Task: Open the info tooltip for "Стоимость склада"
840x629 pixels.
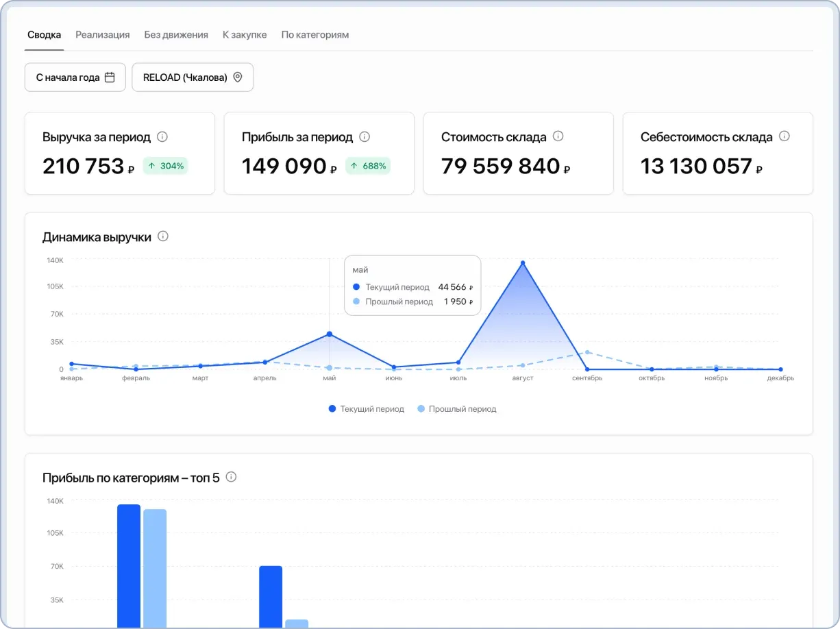Action: click(558, 136)
